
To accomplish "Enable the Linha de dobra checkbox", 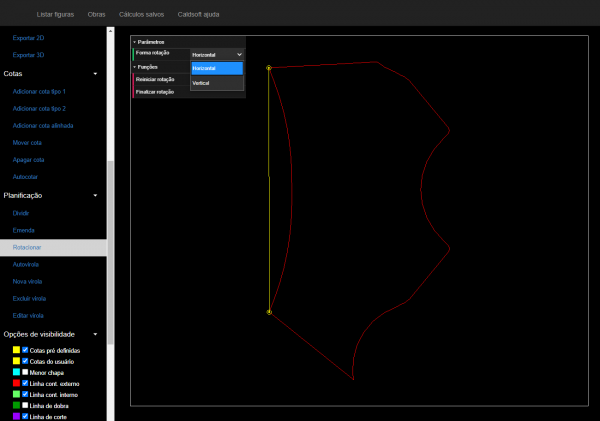I will (26, 405).
